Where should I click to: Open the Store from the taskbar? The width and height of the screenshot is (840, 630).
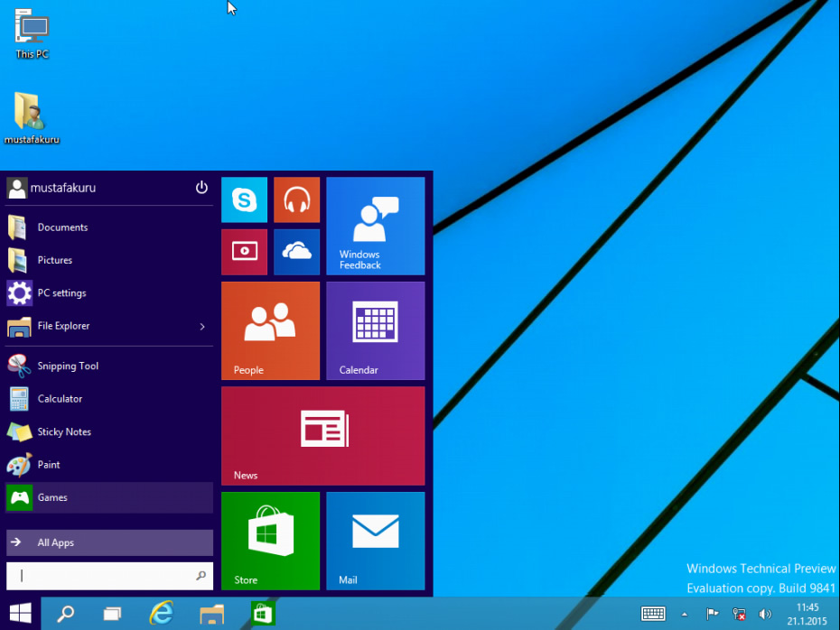pyautogui.click(x=263, y=614)
